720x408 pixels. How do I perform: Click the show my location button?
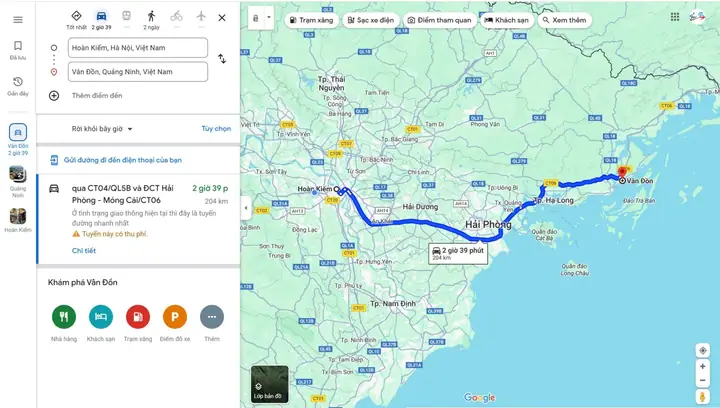coord(704,349)
